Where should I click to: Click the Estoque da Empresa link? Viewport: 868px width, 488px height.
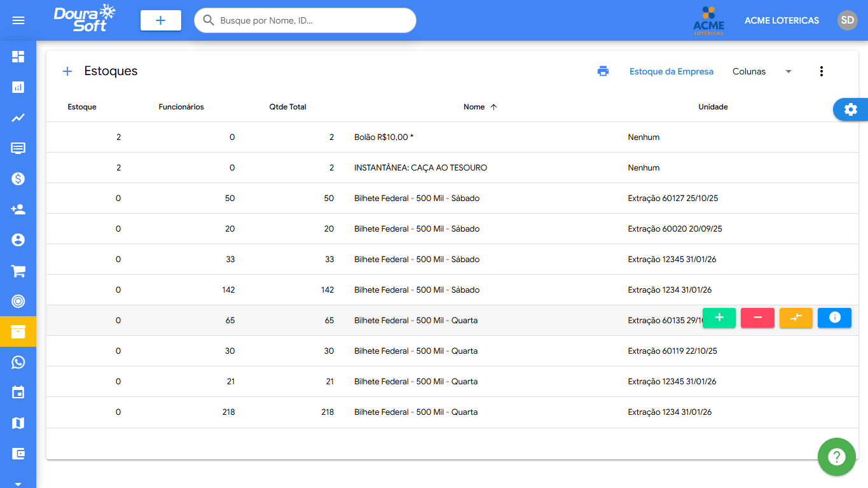671,71
